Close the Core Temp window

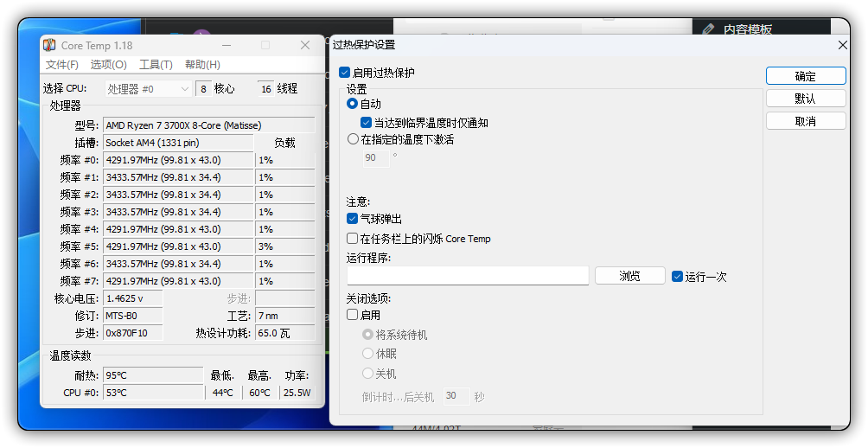[305, 45]
